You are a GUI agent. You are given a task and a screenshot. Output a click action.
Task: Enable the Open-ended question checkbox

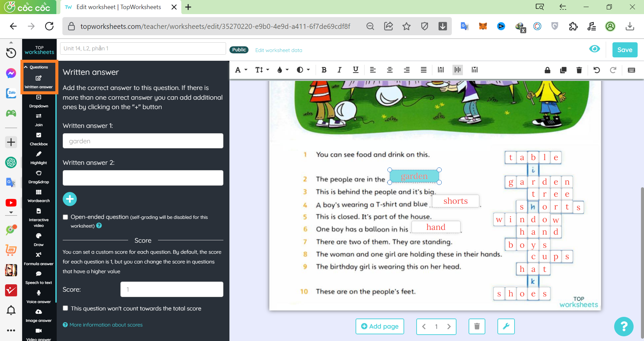[66, 217]
